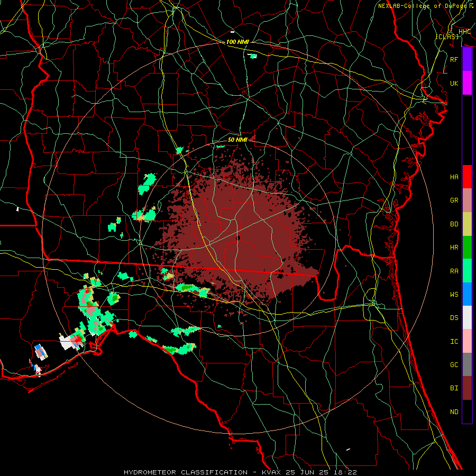Click the "[CLAS]" legend title
Viewport: 476px width, 476px height.
click(447, 36)
